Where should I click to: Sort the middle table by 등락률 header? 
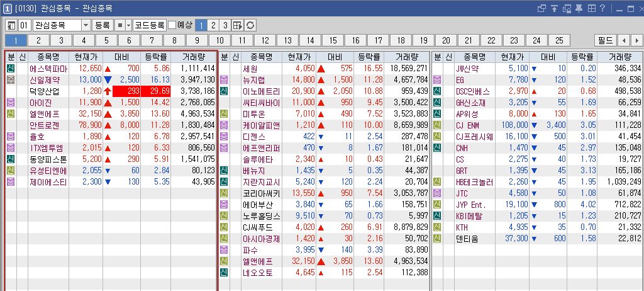coord(369,57)
